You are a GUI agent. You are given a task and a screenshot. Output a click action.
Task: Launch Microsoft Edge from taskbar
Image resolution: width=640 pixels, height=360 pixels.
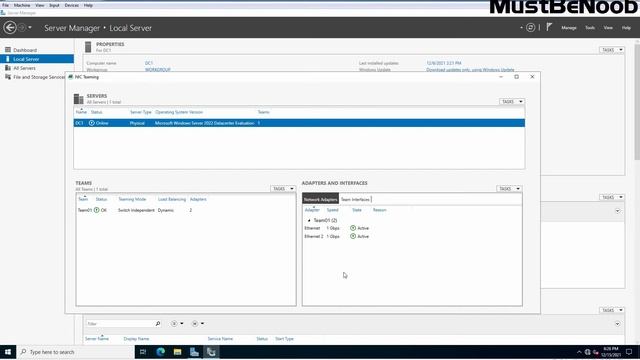160,352
